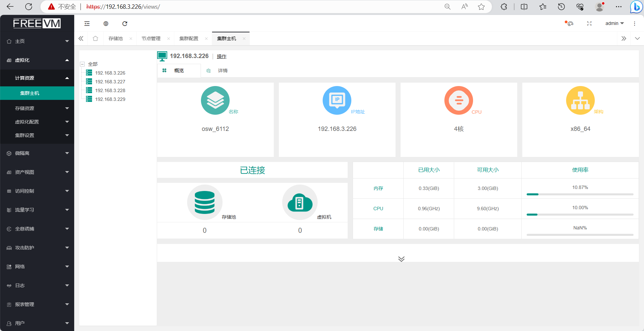Click the refresh icon in the app toolbar

tap(125, 24)
